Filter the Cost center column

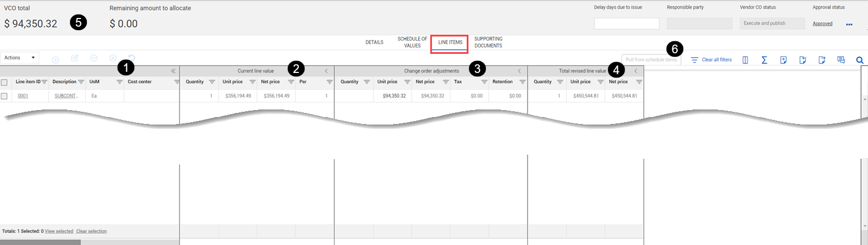(177, 82)
